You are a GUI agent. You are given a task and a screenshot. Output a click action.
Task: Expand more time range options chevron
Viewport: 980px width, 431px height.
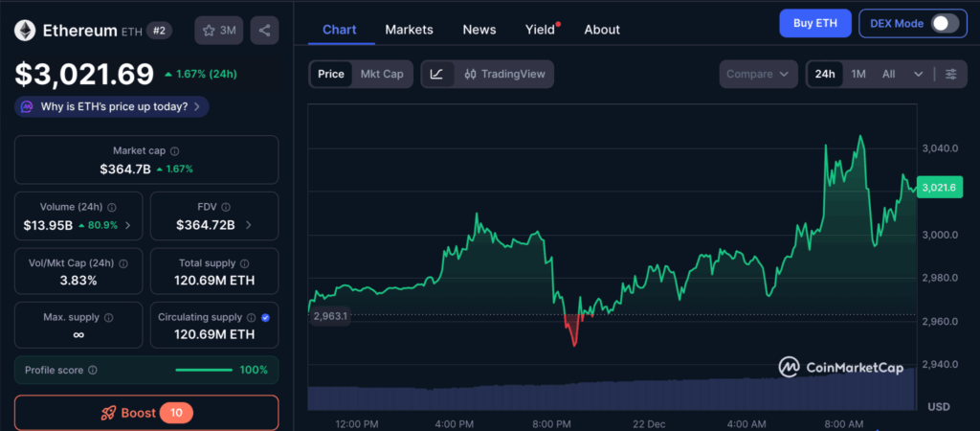pyautogui.click(x=919, y=74)
